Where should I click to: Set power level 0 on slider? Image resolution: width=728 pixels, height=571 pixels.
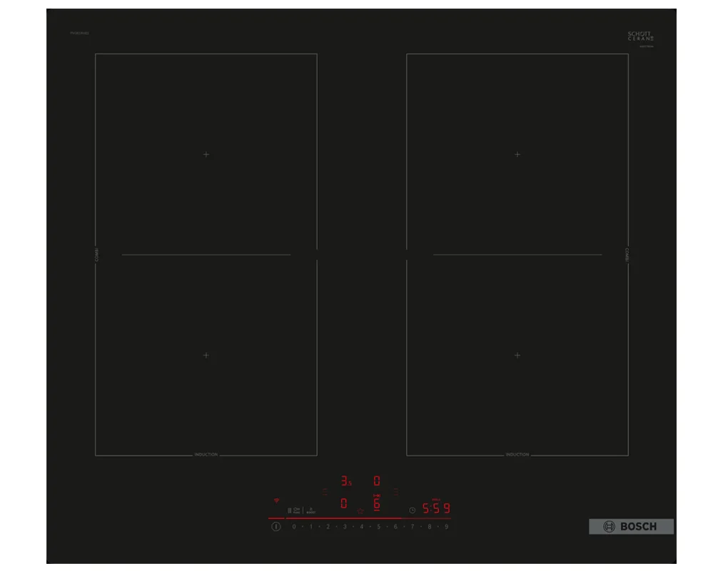coord(294,527)
